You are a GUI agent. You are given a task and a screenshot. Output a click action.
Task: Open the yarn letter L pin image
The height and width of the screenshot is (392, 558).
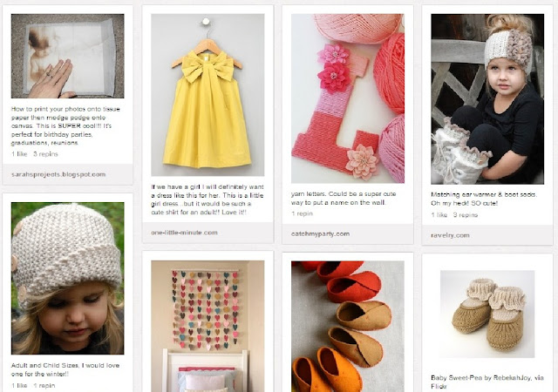click(348, 98)
